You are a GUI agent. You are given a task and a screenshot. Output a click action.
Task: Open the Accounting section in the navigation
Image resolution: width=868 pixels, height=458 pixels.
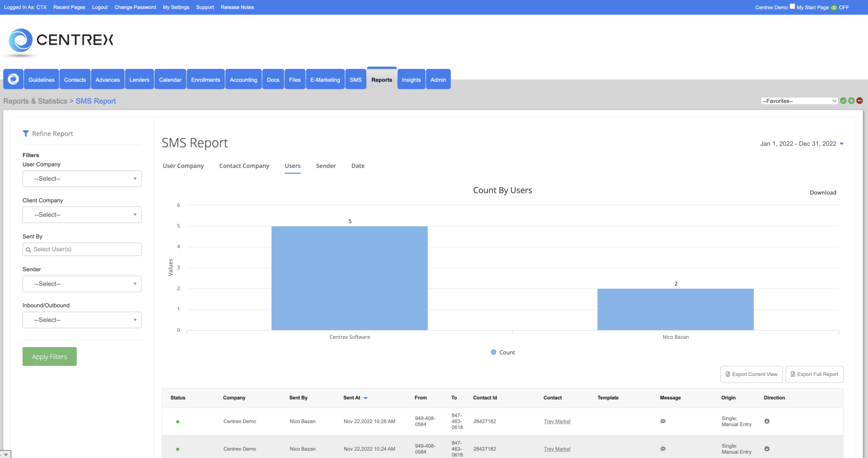coord(243,79)
